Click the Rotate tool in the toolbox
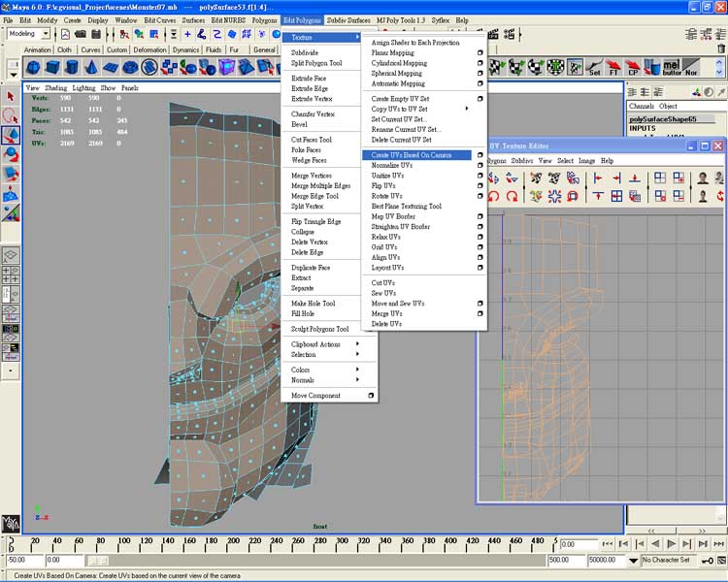This screenshot has width=728, height=582. (x=11, y=154)
